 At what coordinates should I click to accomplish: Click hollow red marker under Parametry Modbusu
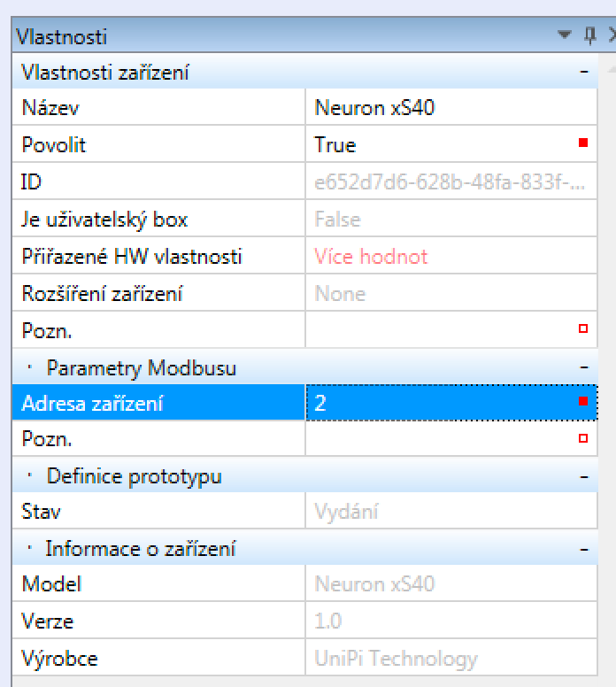[x=582, y=438]
